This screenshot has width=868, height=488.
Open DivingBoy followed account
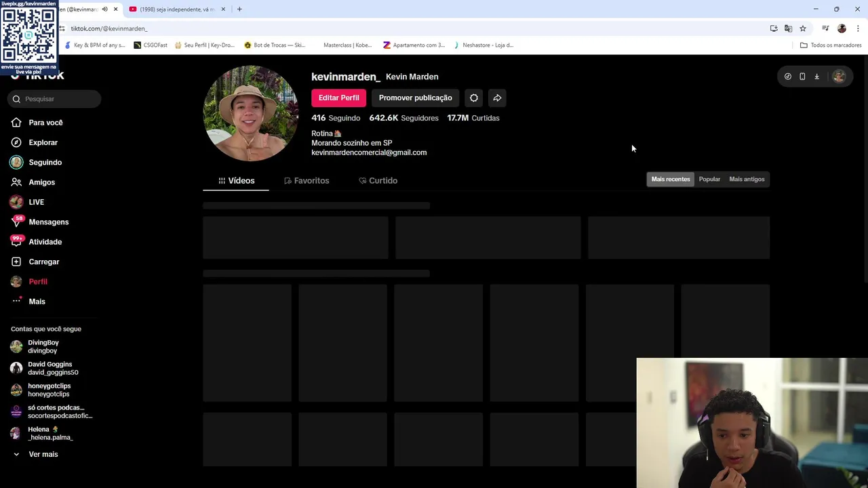pos(42,347)
